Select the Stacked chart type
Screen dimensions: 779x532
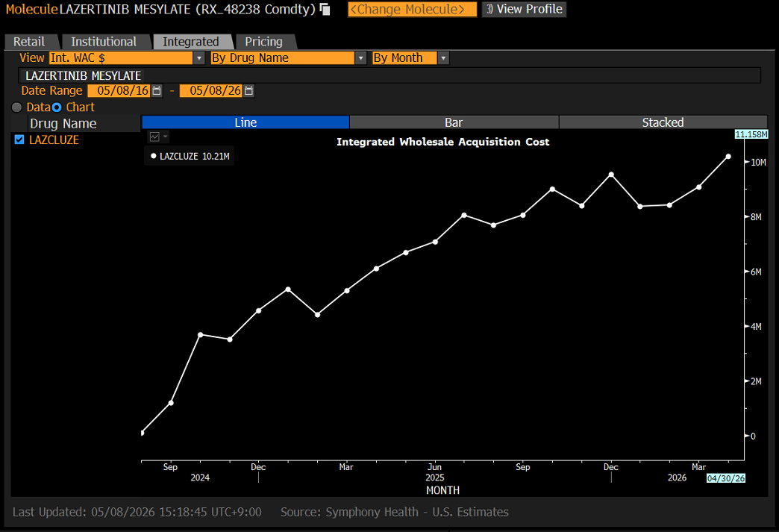pos(663,122)
